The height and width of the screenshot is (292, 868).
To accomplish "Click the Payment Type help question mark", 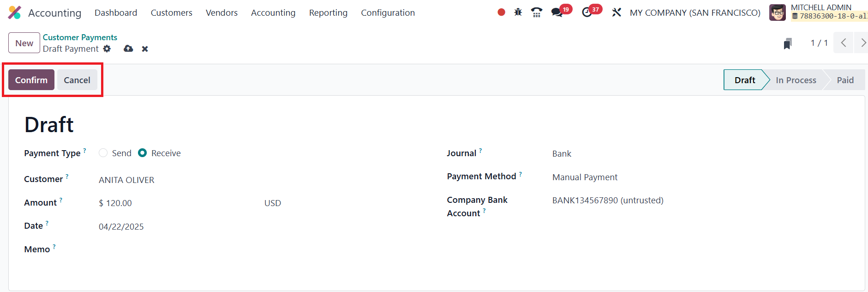I will tap(84, 151).
